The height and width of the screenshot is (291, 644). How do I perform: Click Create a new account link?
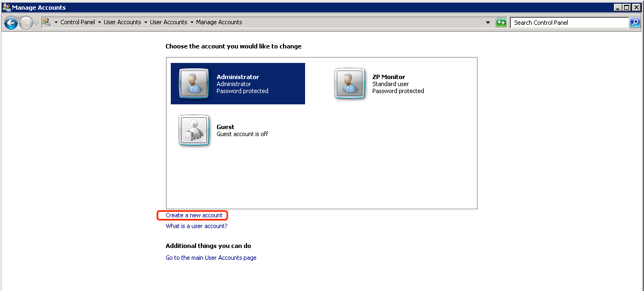[x=194, y=215]
